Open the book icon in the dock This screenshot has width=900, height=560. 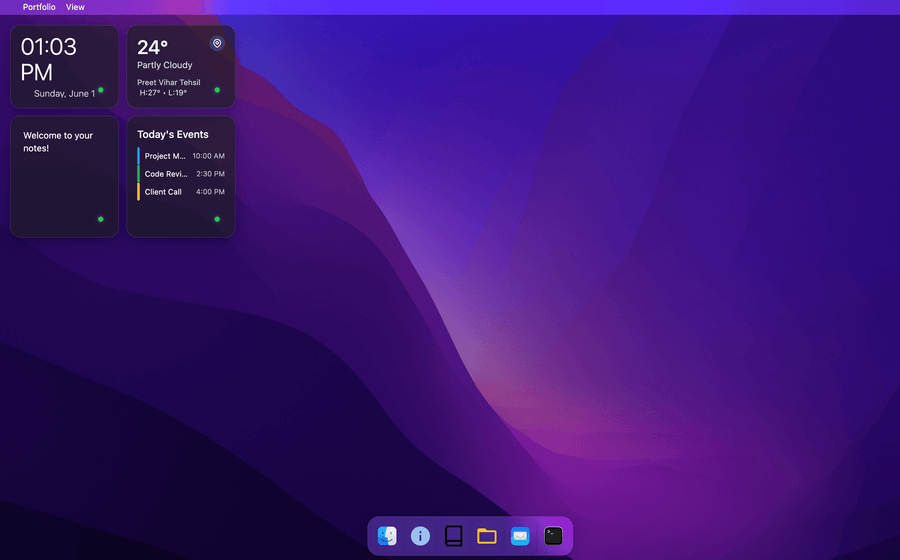pyautogui.click(x=453, y=536)
